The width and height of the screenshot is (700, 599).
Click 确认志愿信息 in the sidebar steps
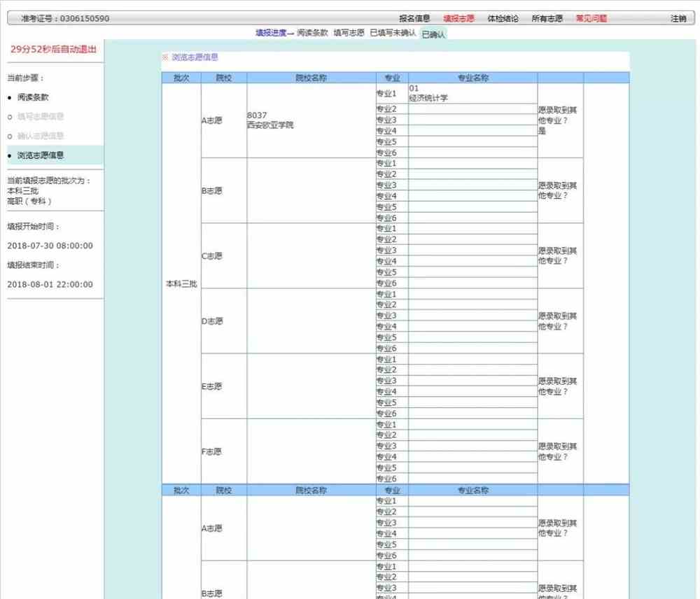pyautogui.click(x=40, y=136)
